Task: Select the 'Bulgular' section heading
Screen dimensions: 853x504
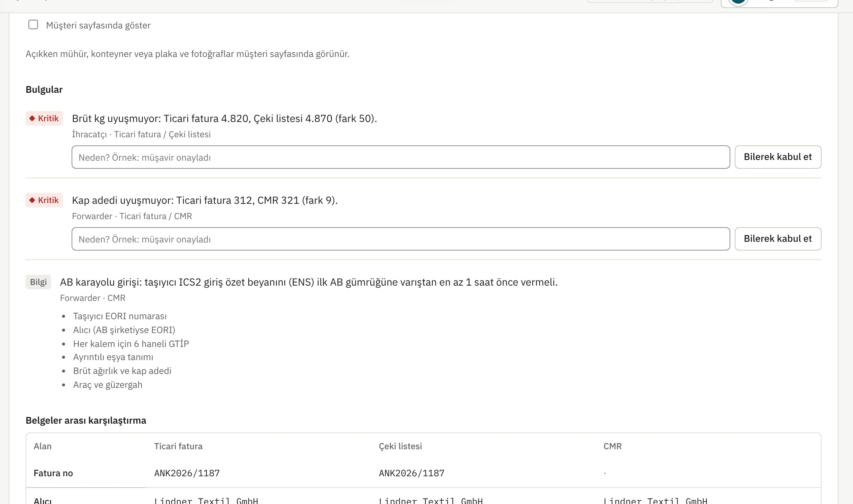Action: 44,89
